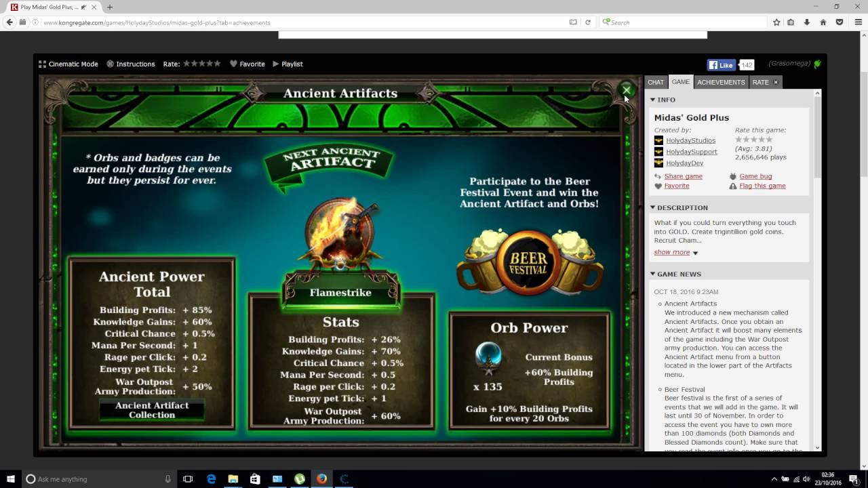868x488 pixels.
Task: Click Cortana Ask me anything box
Action: 98,479
